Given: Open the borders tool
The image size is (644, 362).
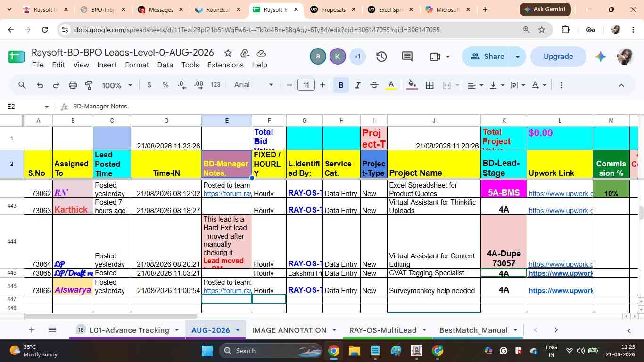Looking at the screenshot, I should tap(429, 85).
